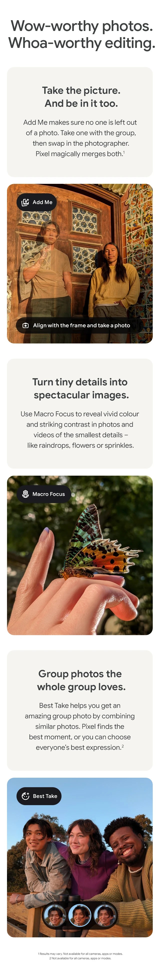Click the Take the picture card heading
Viewport: 160px width, 980px height.
pos(81,97)
